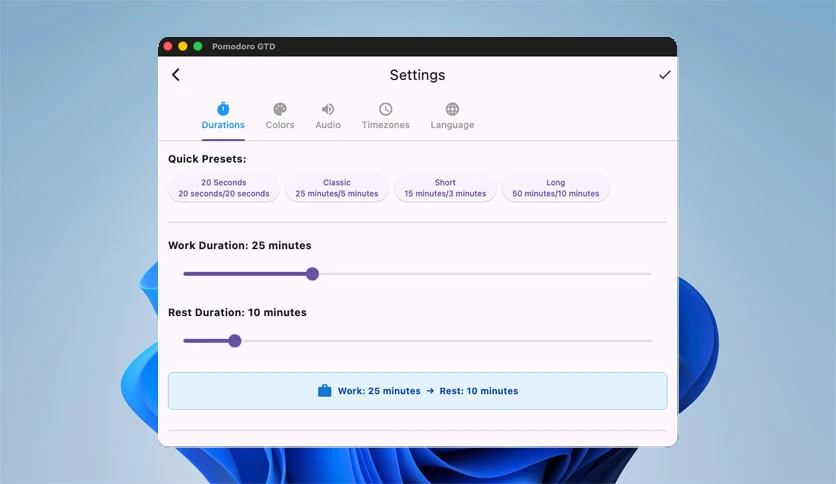Click the Rest Duration slider thumb

pyautogui.click(x=235, y=341)
